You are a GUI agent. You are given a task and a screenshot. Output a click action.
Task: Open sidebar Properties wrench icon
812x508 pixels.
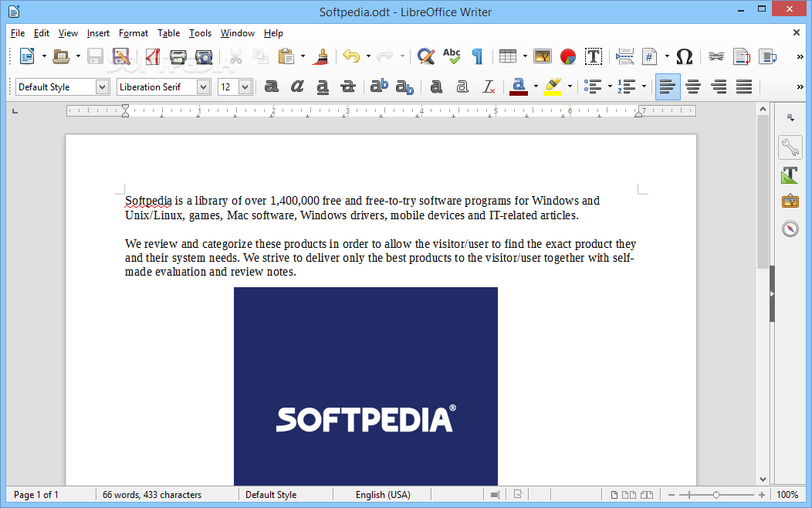point(790,147)
